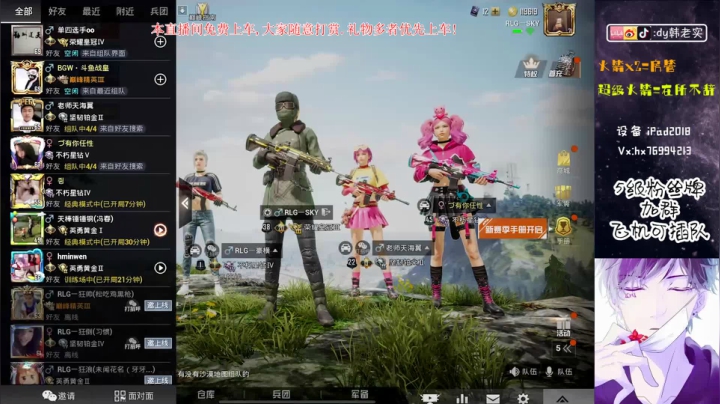720x404 pixels.
Task: Click 邀上线 for RLG一狂浪
Action: click(158, 380)
